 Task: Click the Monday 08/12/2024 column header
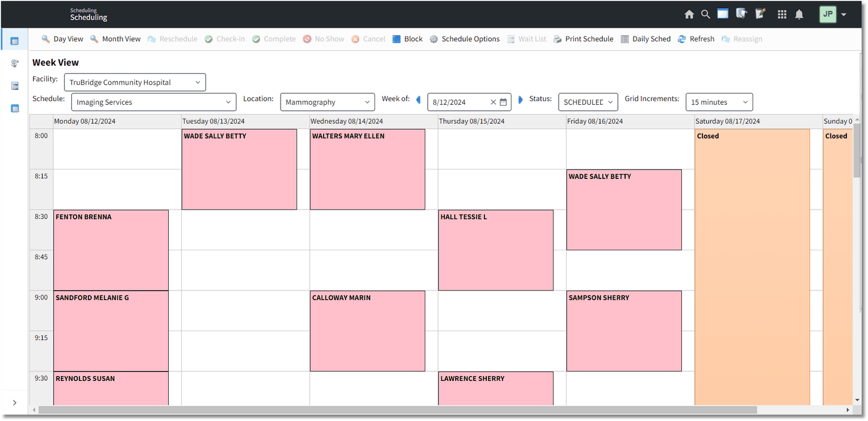click(117, 122)
